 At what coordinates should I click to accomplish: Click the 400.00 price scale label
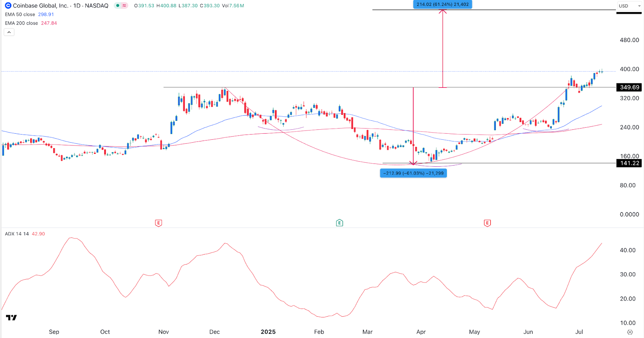click(630, 69)
